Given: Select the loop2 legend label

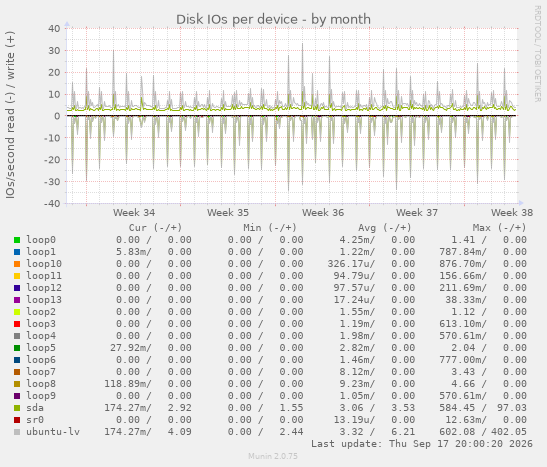Looking at the screenshot, I should pos(41,312).
